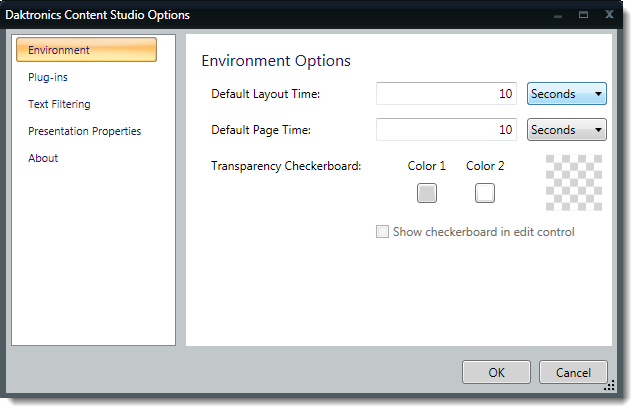The width and height of the screenshot is (638, 413).
Task: Select the Environment category in sidebar
Action: coord(86,50)
